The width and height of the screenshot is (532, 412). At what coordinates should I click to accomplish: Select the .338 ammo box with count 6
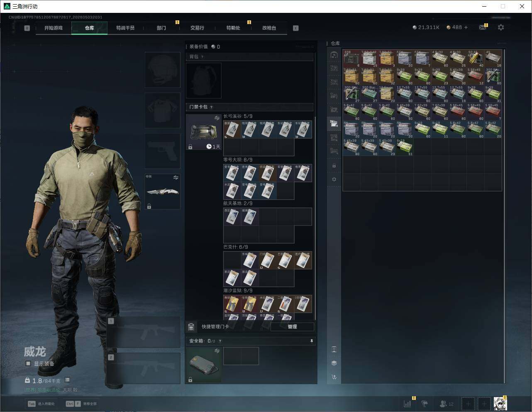coord(351,59)
